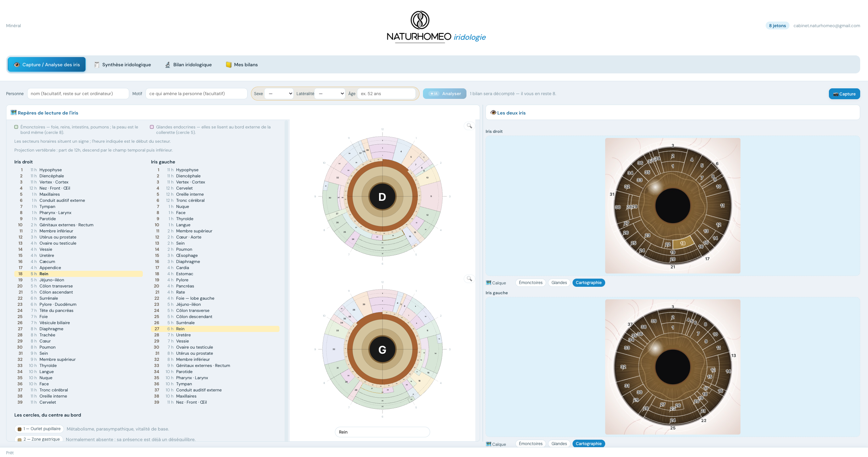Toggle the Glandes overlay for the right iris
The image size is (868, 457).
point(559,283)
